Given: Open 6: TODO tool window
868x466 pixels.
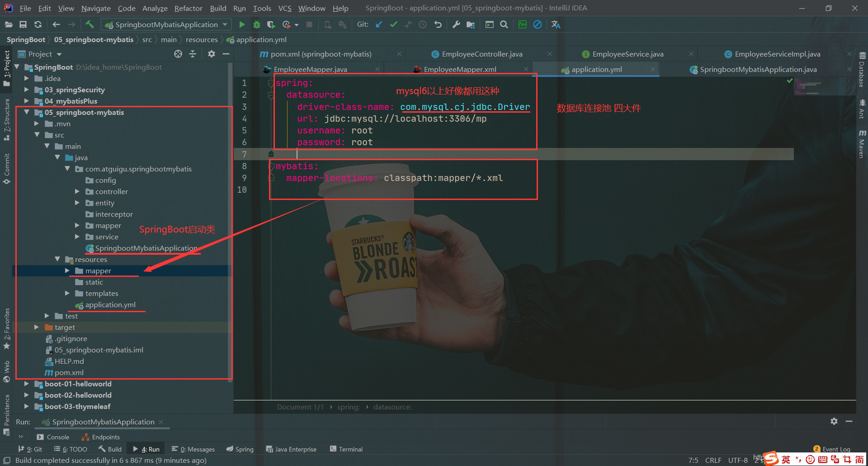Looking at the screenshot, I should tap(71, 449).
